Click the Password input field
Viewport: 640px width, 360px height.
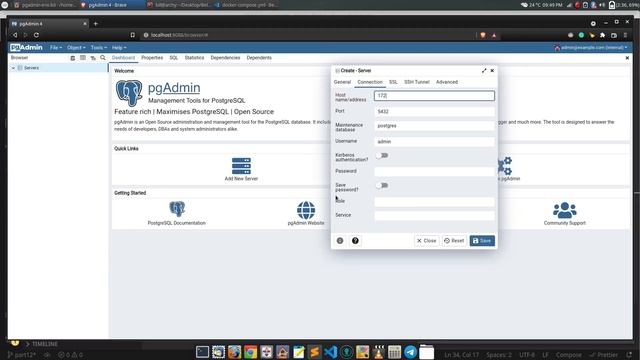pyautogui.click(x=434, y=171)
